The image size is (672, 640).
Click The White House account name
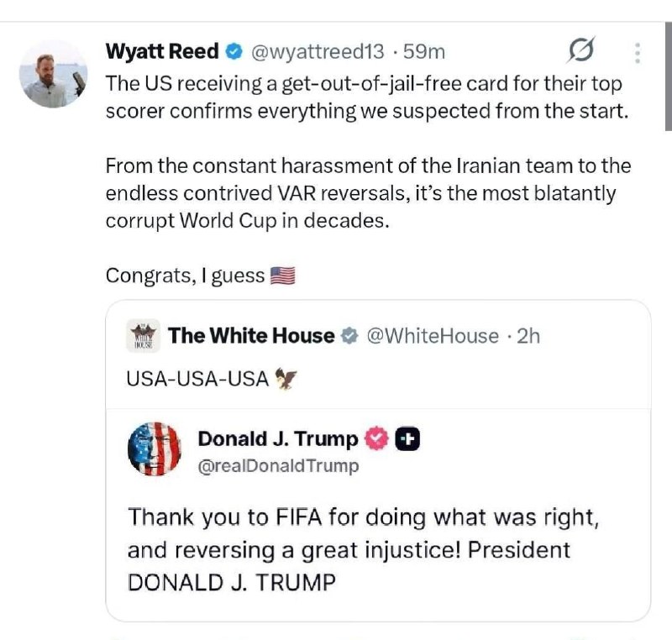[251, 335]
